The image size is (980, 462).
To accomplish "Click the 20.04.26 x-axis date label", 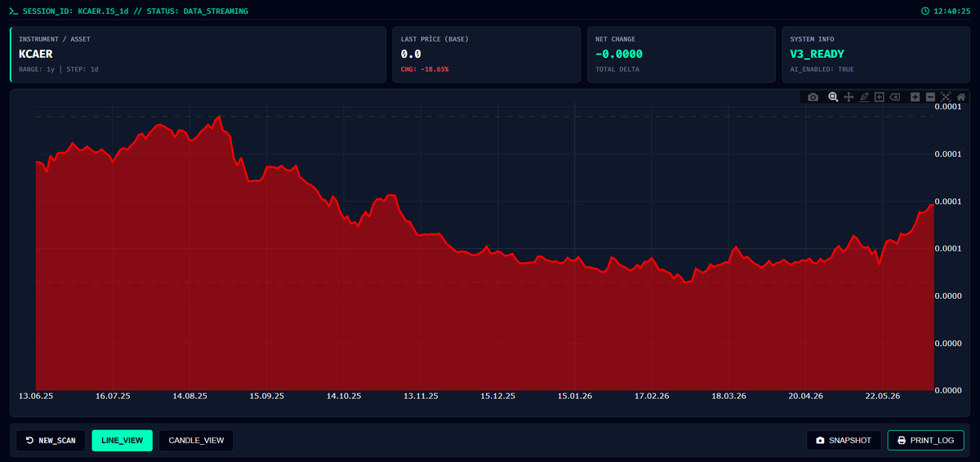I will (805, 396).
